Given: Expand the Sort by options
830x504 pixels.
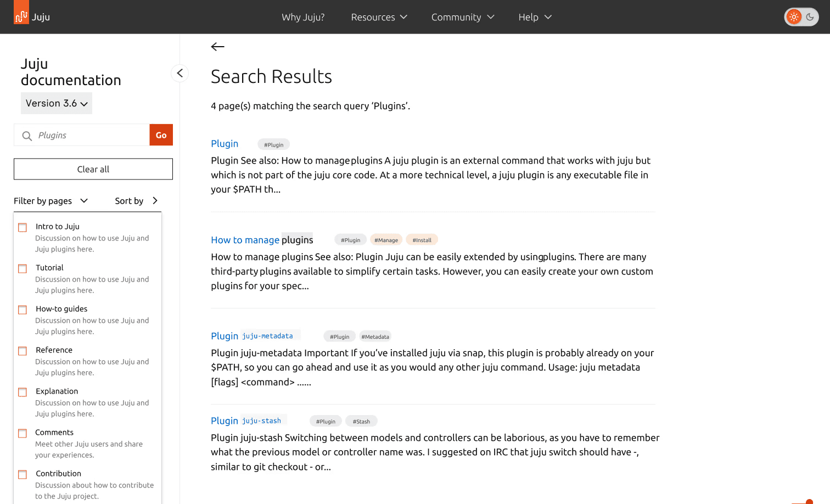Looking at the screenshot, I should [x=137, y=201].
